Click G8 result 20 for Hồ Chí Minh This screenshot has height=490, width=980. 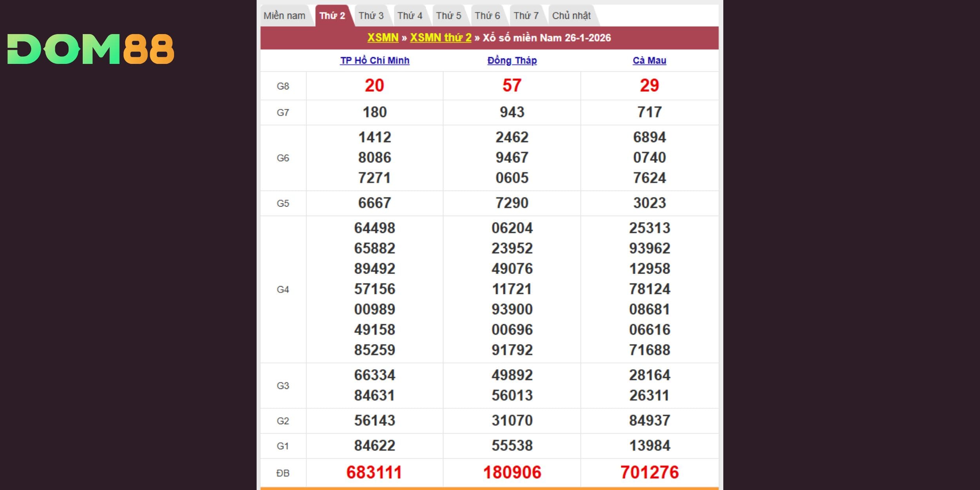tap(374, 85)
